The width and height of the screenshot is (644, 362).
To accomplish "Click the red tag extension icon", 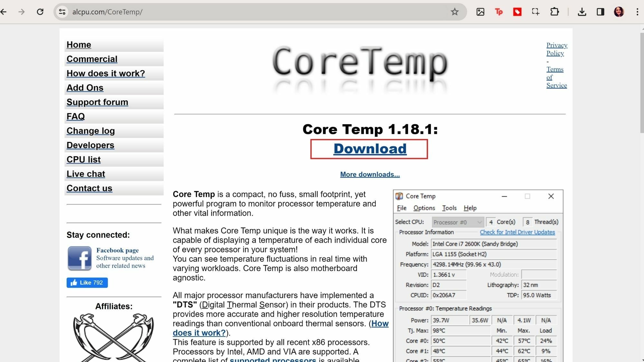I will tap(517, 12).
